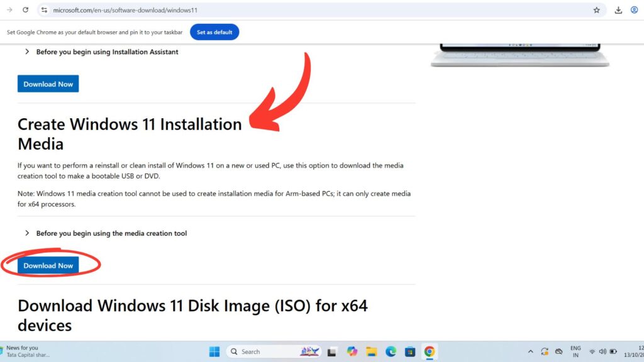
Task: Open Copilot from the taskbar
Action: (x=352, y=351)
